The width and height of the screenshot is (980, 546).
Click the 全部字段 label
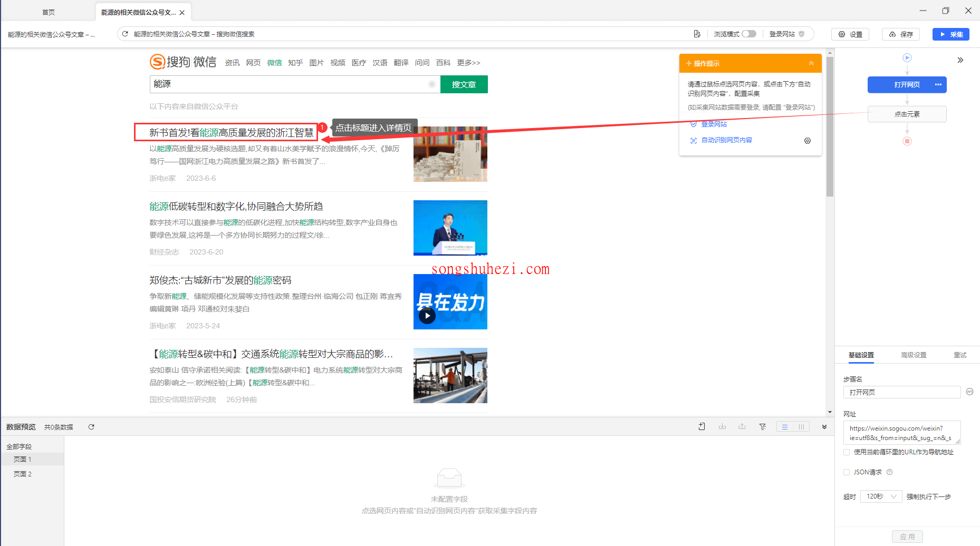(x=19, y=446)
